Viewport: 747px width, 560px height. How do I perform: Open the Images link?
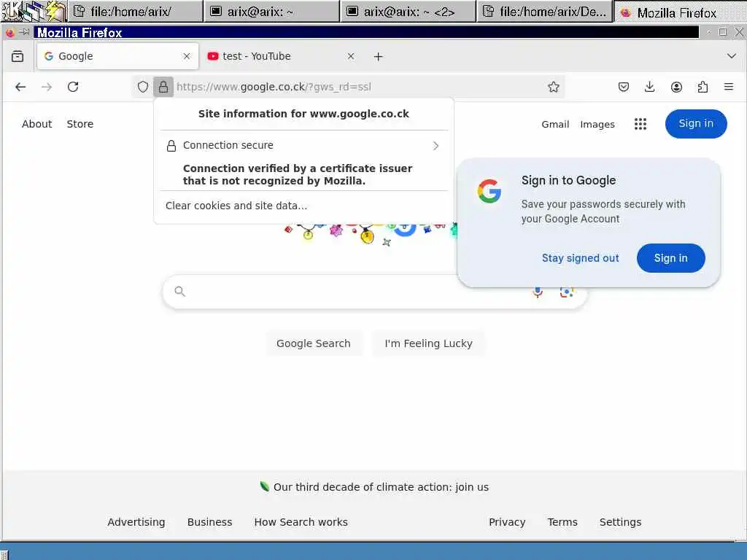(x=597, y=124)
